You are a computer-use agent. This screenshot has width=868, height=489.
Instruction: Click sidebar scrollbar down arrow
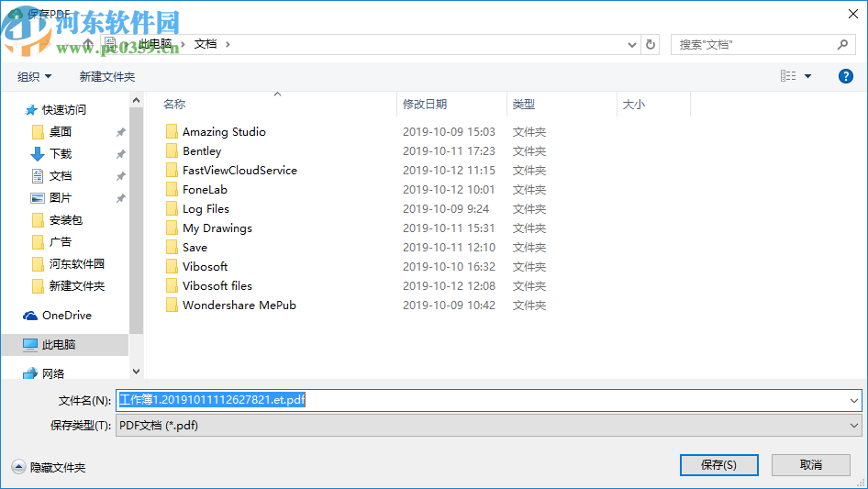(x=136, y=372)
